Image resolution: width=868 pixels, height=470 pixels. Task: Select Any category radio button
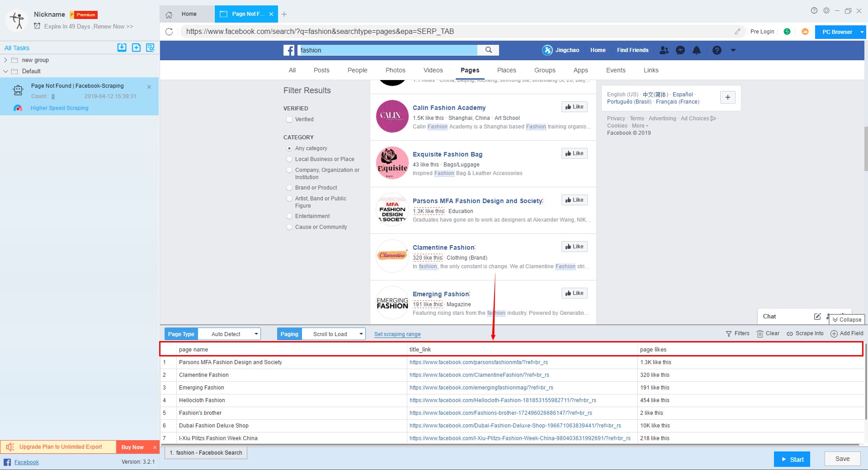(x=289, y=148)
